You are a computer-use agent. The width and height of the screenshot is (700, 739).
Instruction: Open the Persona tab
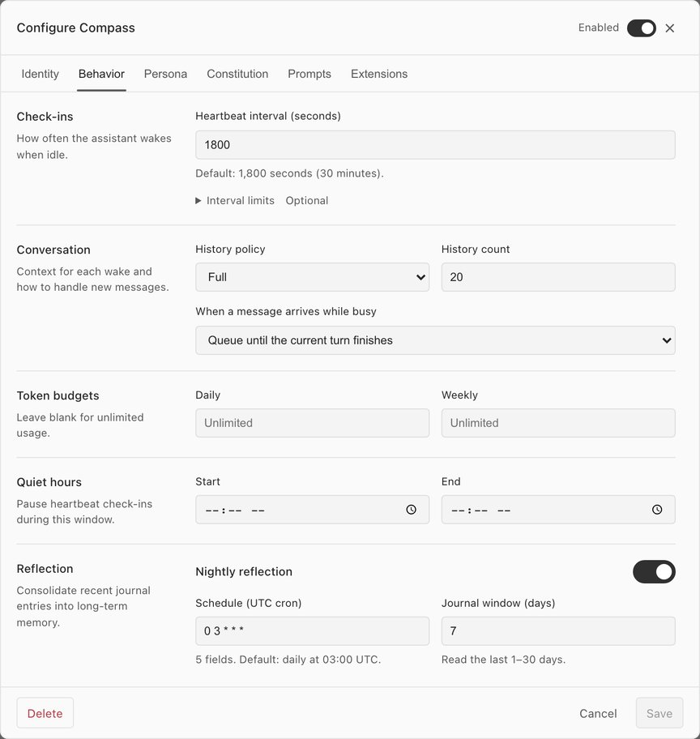pos(165,74)
